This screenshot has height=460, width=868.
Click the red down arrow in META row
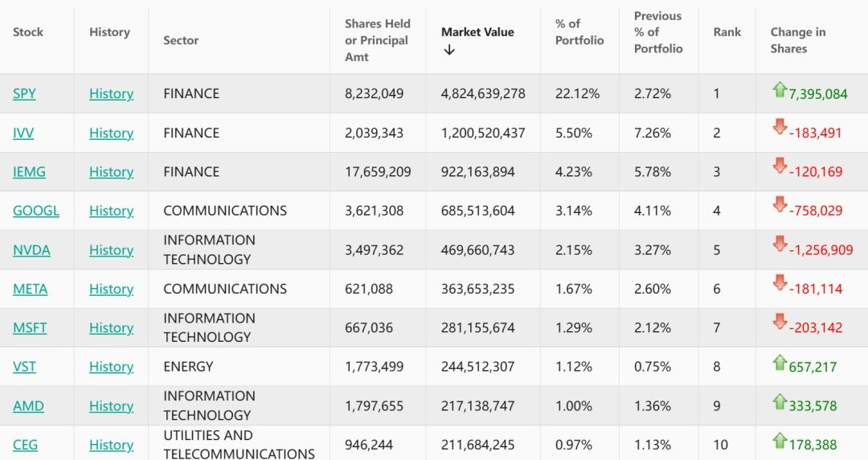(779, 283)
